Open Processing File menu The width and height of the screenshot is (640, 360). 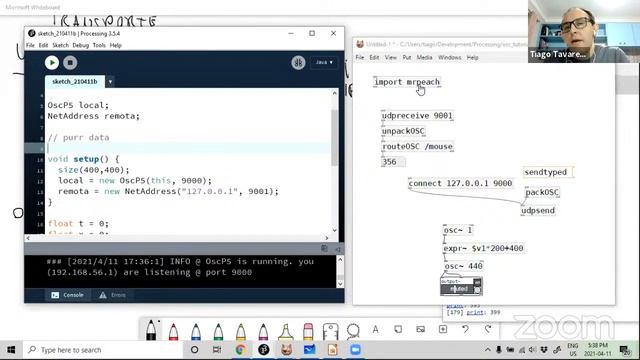(x=30, y=45)
